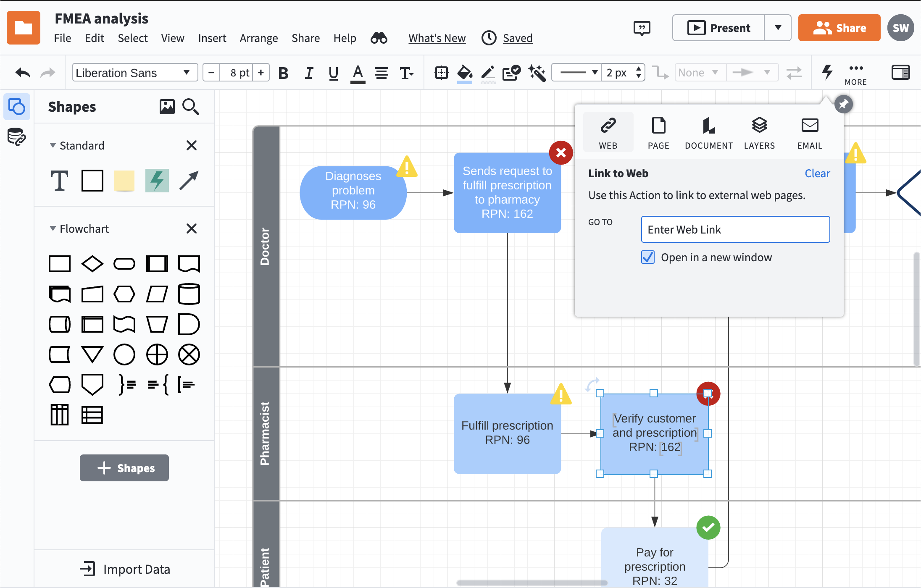Screen dimensions: 921x588
Task: Click the magic wand conditional formatting icon
Action: (537, 73)
